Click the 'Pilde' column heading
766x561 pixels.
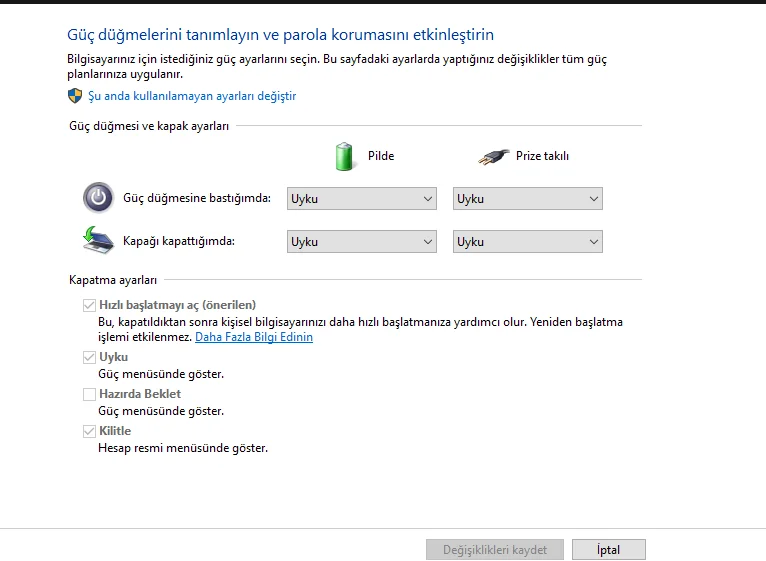click(381, 156)
